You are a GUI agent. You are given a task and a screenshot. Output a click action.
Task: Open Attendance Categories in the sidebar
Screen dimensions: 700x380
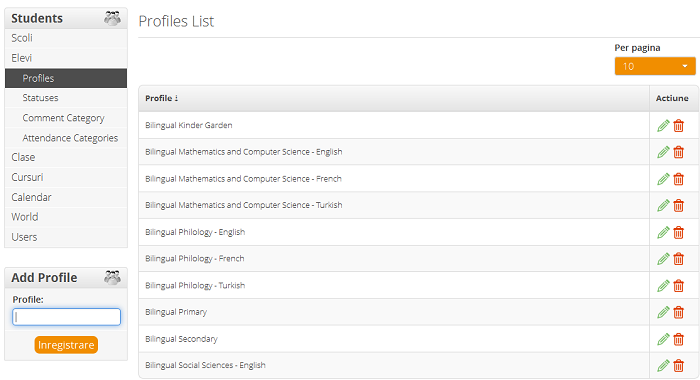pos(66,138)
